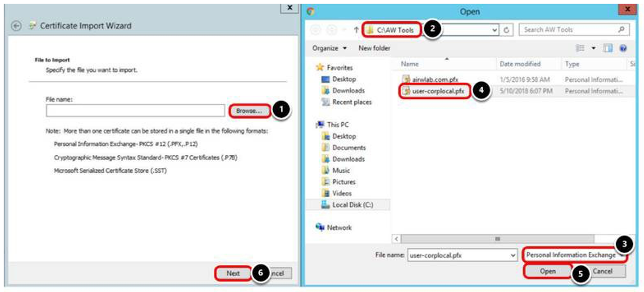This screenshot has height=292, width=644.
Task: Click the airwlab.com.pfx certificate icon
Action: (x=406, y=79)
